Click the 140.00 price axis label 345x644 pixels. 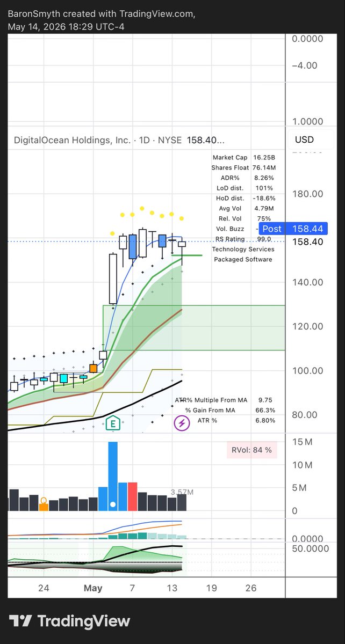click(x=307, y=282)
